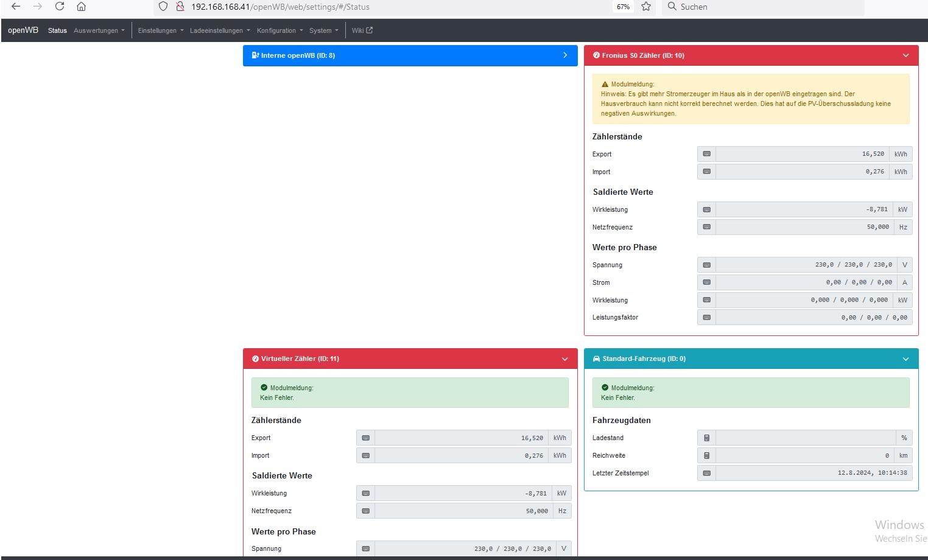Viewport: 928px width, 560px height.
Task: Click the tracking protection shield icon
Action: (163, 7)
